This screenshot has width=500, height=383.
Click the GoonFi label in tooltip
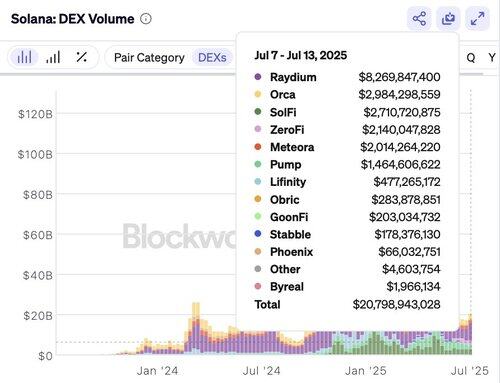pyautogui.click(x=289, y=217)
